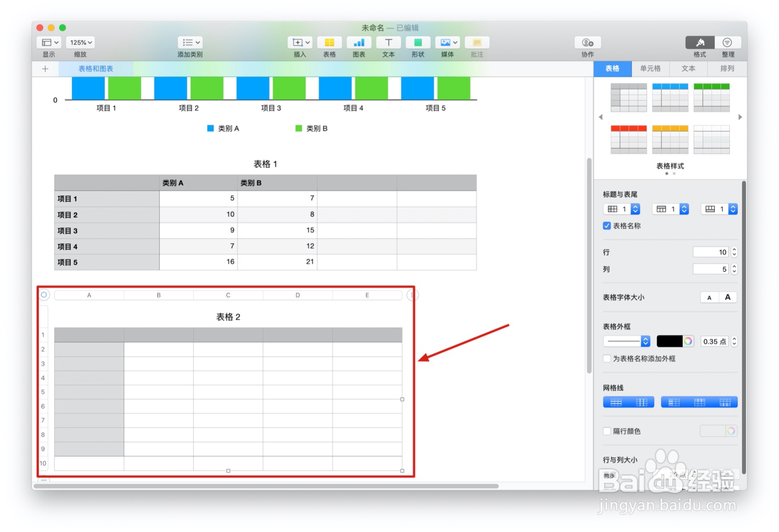Viewport: 779px width, 532px height.
Task: Switch to the 单元格 tab
Action: pyautogui.click(x=650, y=69)
